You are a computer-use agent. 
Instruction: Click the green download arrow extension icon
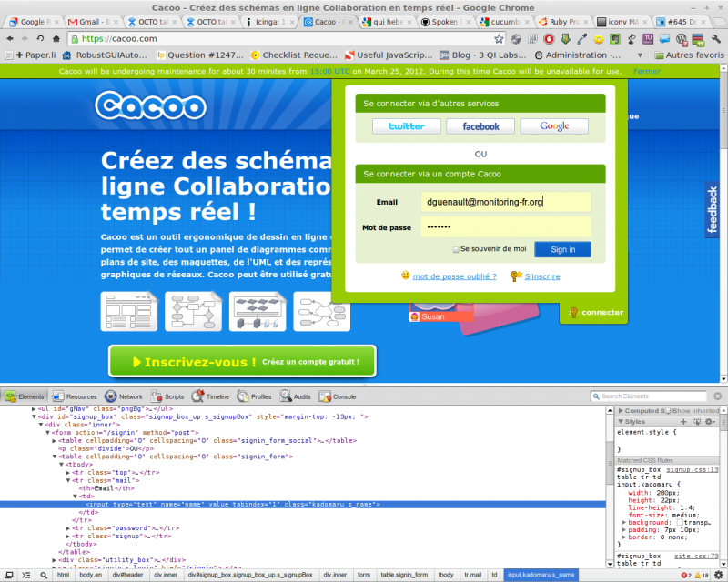coord(565,39)
